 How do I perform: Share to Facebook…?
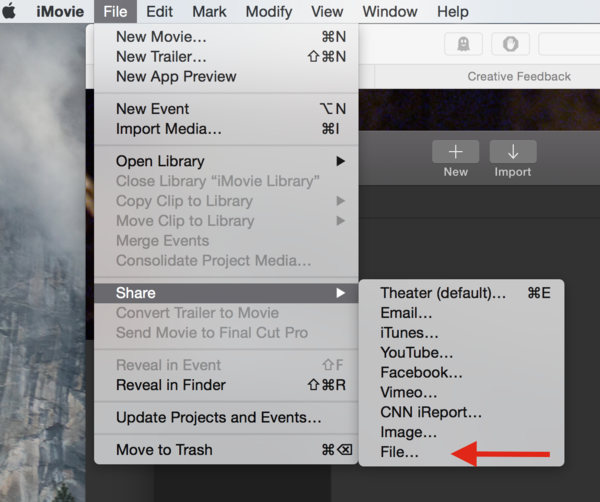pos(461,373)
